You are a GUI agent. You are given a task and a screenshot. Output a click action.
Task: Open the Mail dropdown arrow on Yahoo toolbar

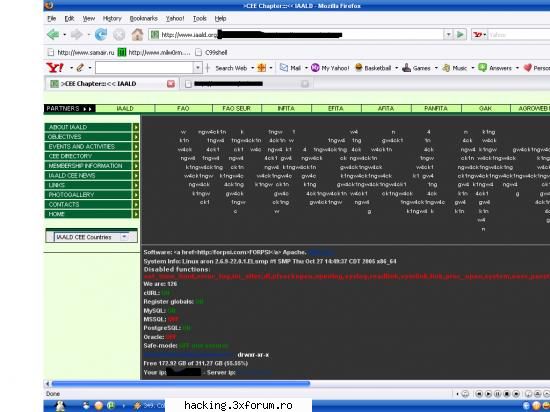(x=306, y=68)
